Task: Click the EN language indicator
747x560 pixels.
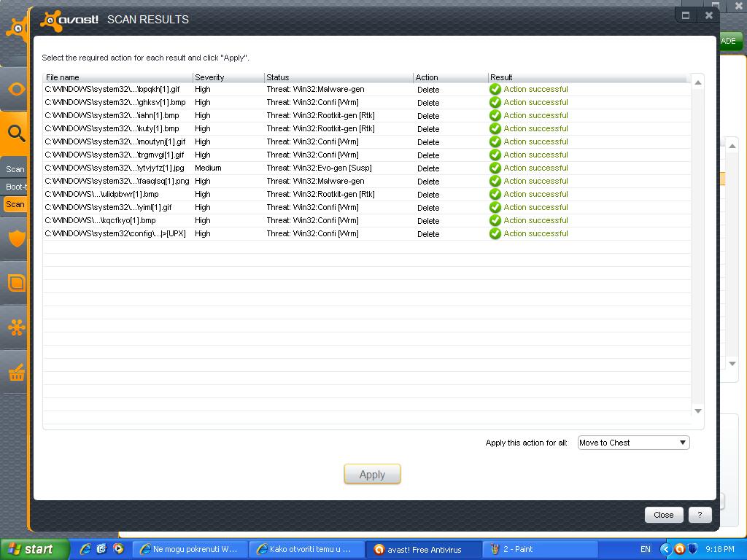Action: (x=645, y=549)
